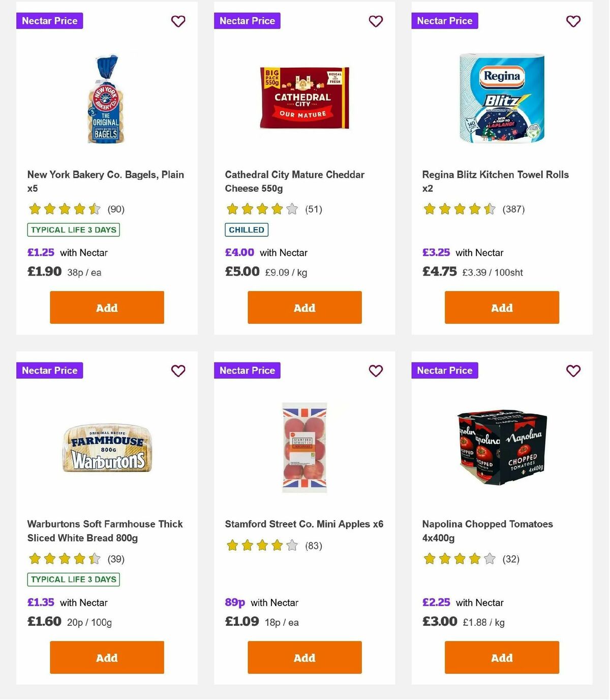Click the TYPICAL LIFE 3 DAYS tag on Warburtons bread

73,579
